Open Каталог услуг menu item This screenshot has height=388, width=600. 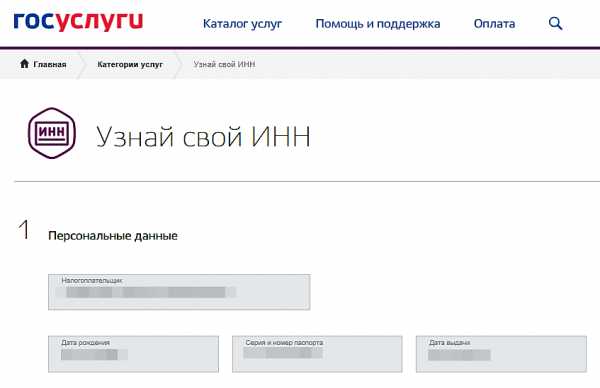tap(242, 24)
